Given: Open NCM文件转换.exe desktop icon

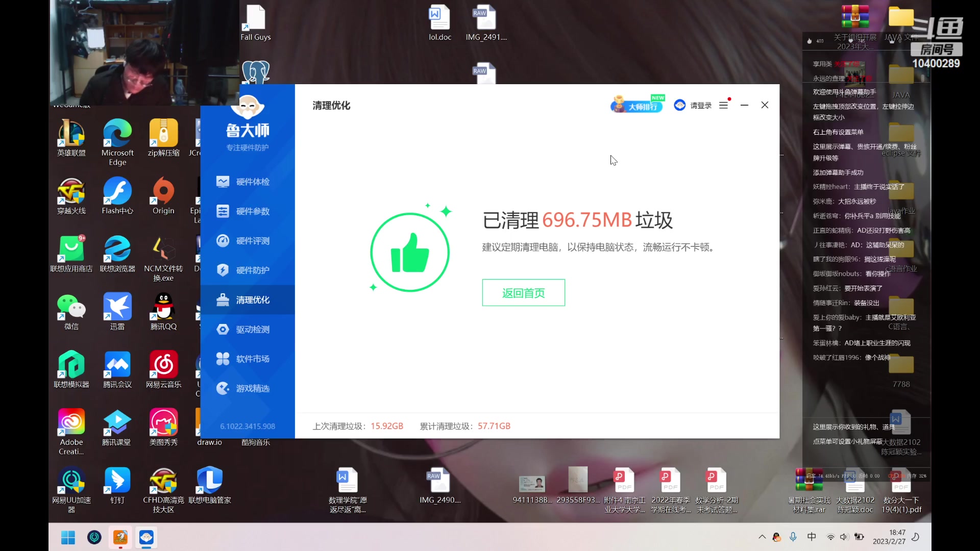Looking at the screenshot, I should [163, 258].
